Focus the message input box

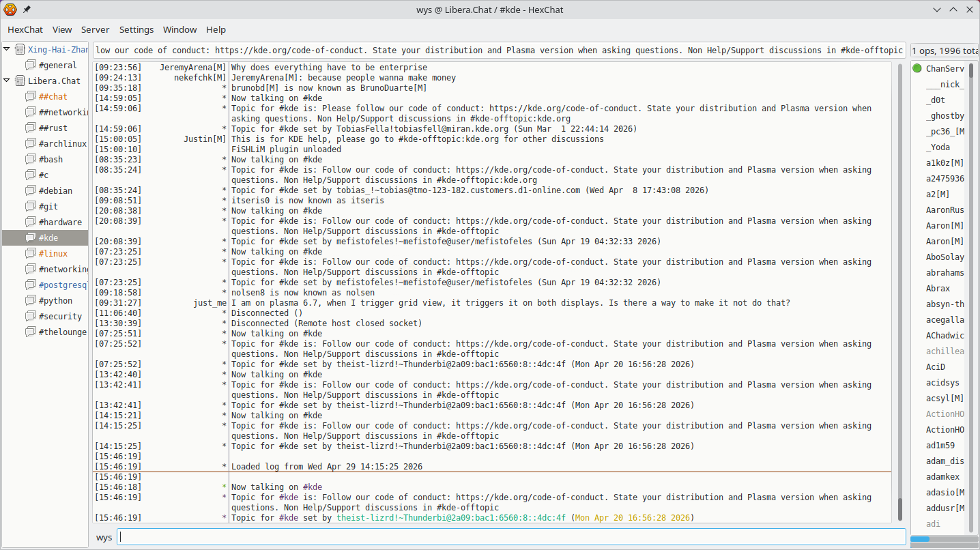[511, 537]
